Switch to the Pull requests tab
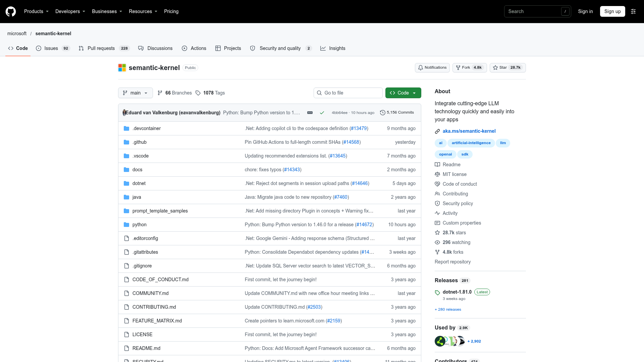The image size is (644, 362). point(104,48)
